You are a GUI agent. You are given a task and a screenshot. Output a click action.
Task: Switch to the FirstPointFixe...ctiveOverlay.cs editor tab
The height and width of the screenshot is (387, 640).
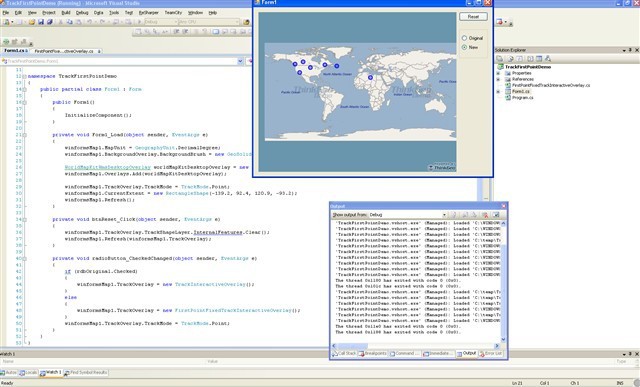[66, 51]
